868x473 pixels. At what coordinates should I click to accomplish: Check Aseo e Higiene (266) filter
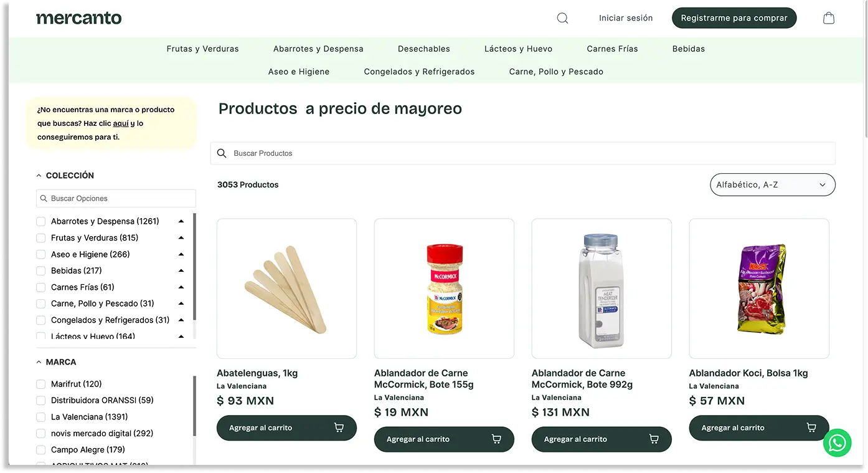click(x=41, y=254)
